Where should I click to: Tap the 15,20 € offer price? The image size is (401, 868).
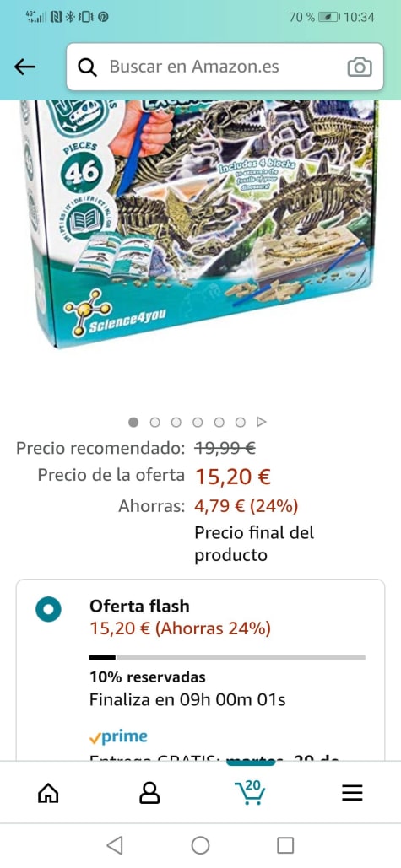233,476
